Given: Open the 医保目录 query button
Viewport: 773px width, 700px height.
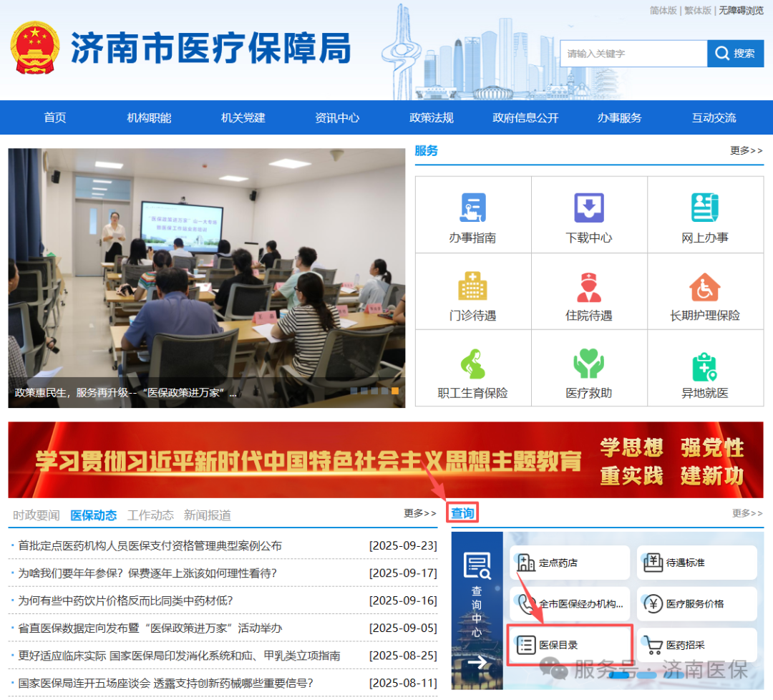Looking at the screenshot, I should [570, 645].
